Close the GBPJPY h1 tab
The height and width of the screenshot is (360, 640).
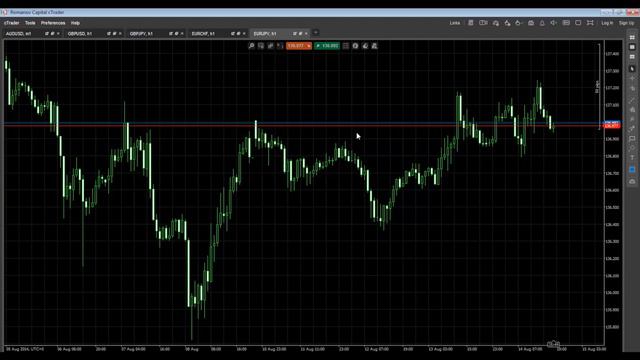182,33
